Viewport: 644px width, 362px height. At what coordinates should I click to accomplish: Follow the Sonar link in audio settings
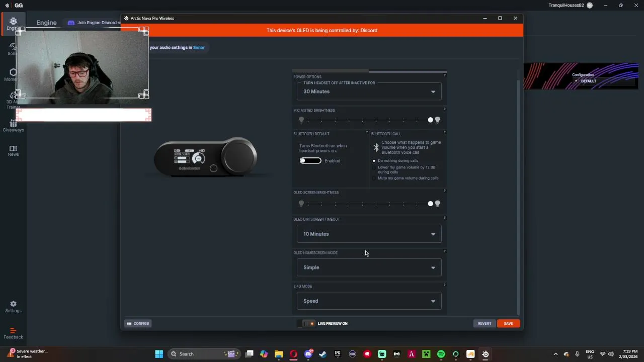[199, 47]
